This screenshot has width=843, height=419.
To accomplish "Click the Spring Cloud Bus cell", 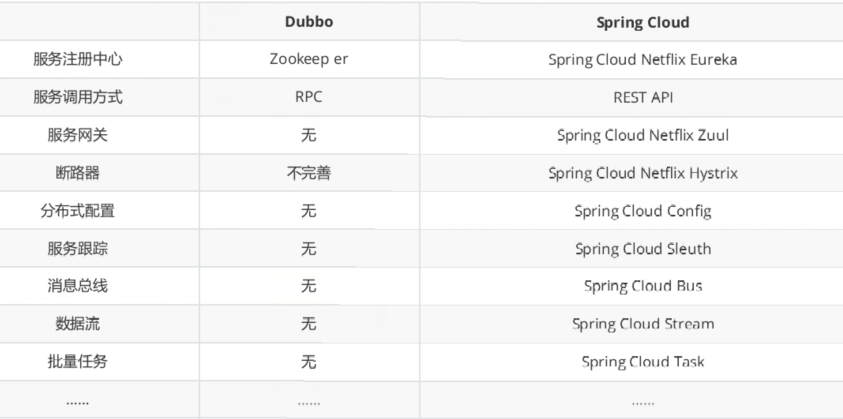I will [642, 286].
